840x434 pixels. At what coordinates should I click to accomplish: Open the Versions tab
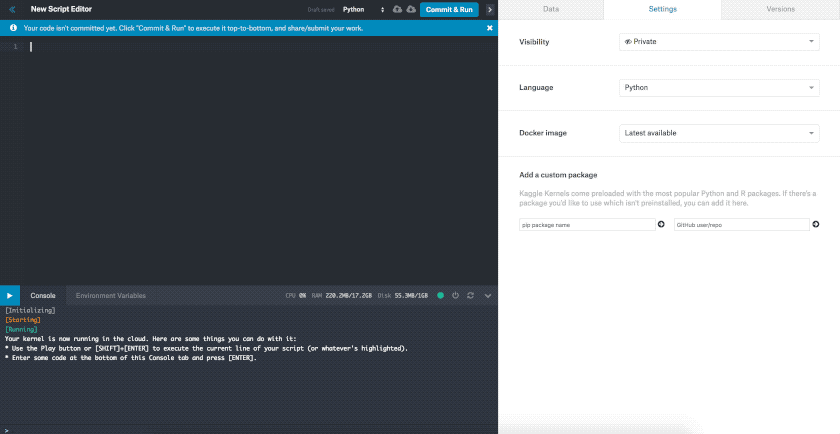781,10
